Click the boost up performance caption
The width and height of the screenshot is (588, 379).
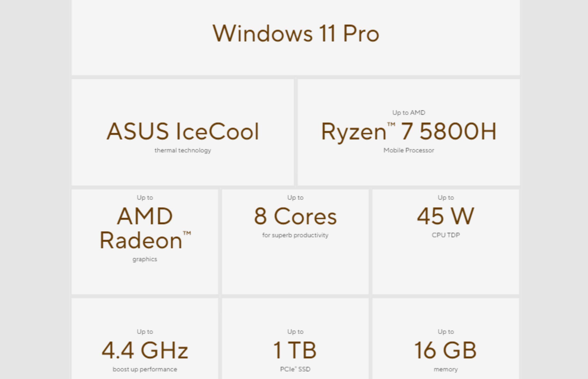[x=145, y=369]
